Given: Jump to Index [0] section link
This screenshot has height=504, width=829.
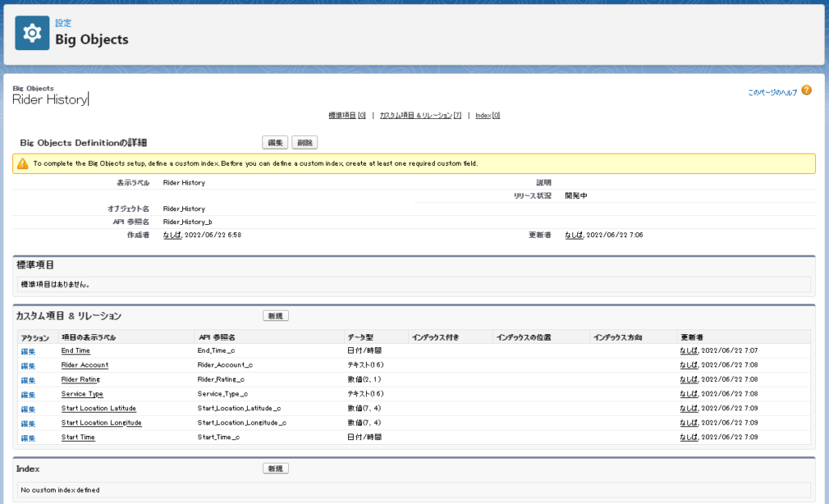Looking at the screenshot, I should [x=487, y=115].
